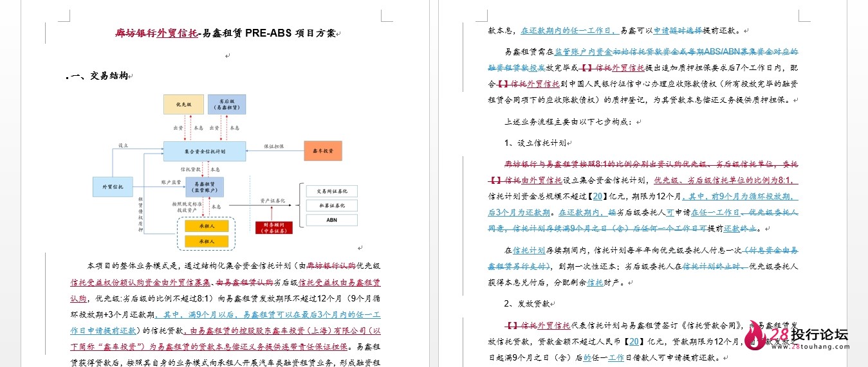Click the subheading 1、设立信托计划

[x=537, y=143]
